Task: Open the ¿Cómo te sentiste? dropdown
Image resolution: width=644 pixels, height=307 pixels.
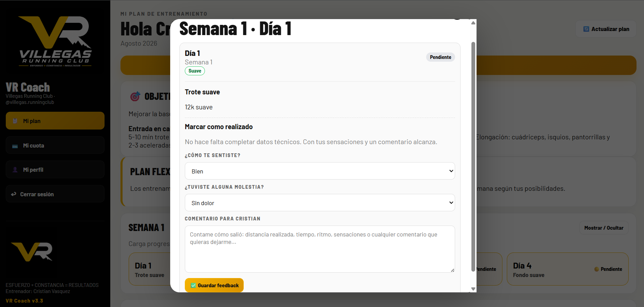Action: [320, 171]
